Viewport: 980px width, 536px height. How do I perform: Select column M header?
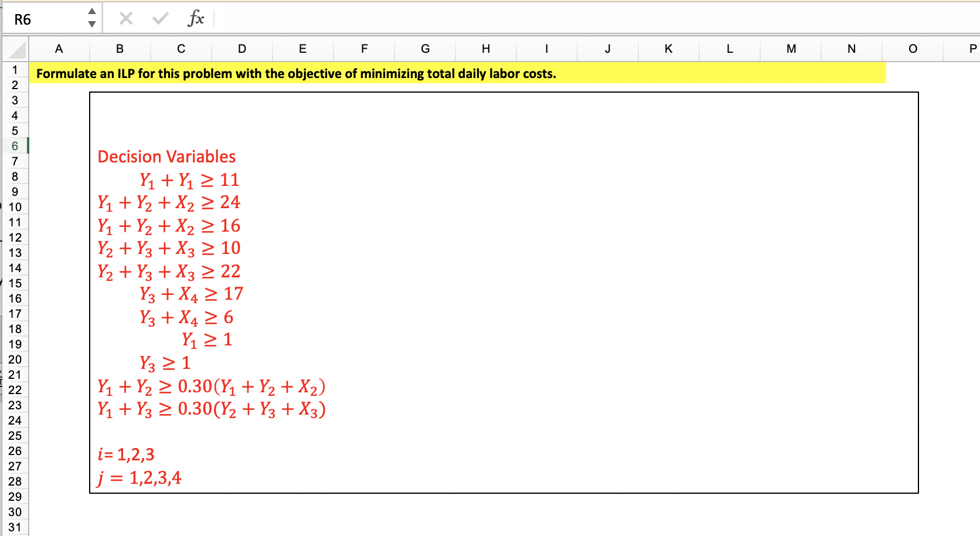[791, 49]
